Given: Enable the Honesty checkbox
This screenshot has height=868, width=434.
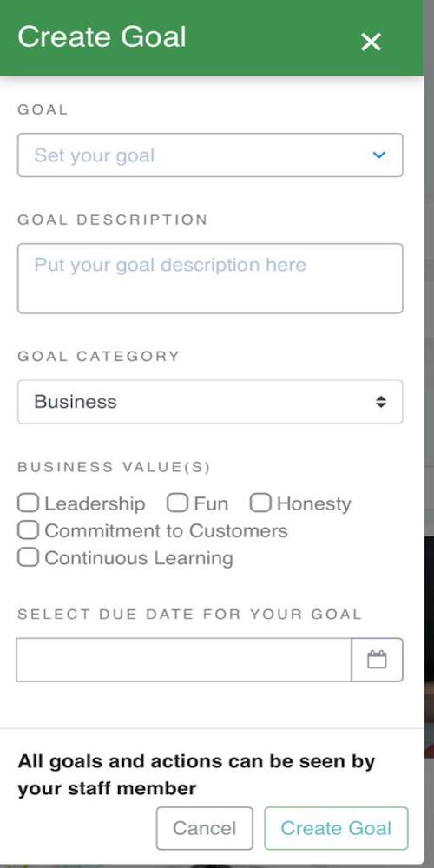Looking at the screenshot, I should tap(260, 503).
